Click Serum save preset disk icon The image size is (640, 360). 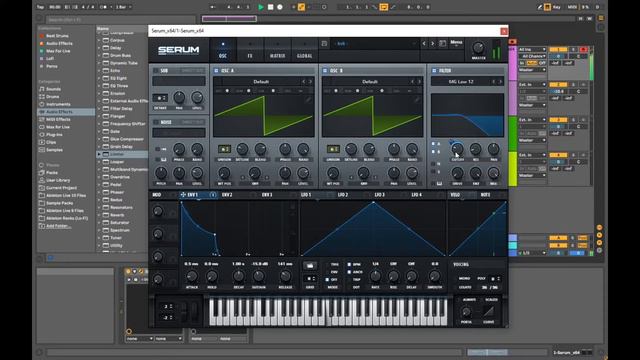point(324,43)
